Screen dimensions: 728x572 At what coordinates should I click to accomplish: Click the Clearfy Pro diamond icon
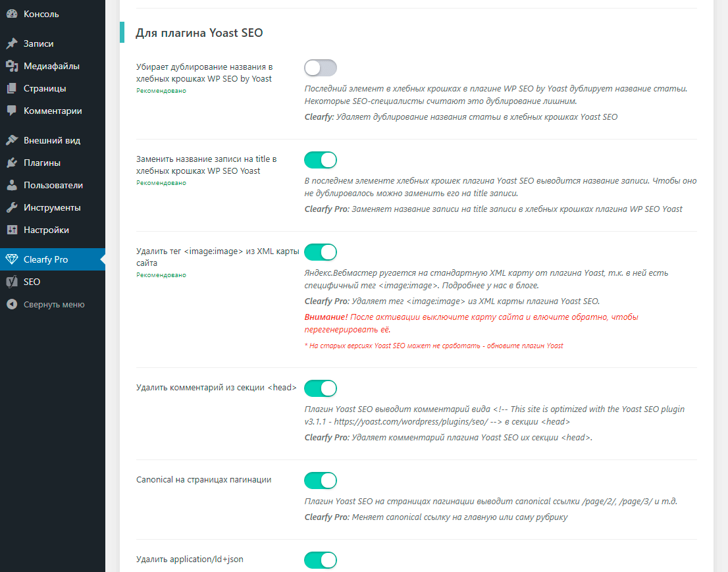(12, 259)
